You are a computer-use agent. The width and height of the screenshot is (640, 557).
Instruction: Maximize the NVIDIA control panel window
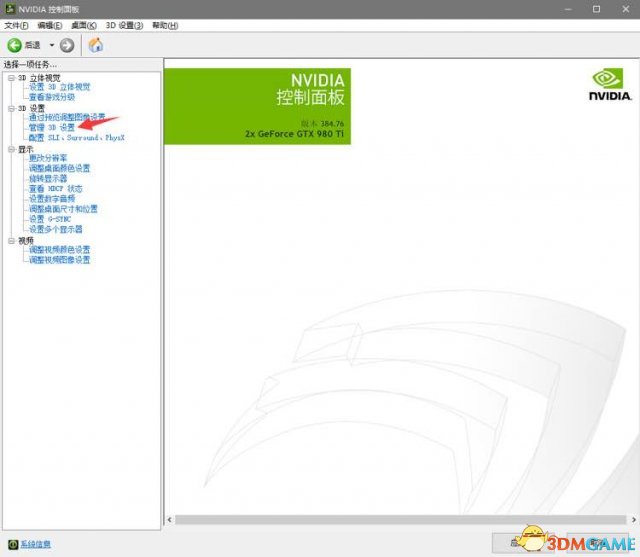point(596,9)
